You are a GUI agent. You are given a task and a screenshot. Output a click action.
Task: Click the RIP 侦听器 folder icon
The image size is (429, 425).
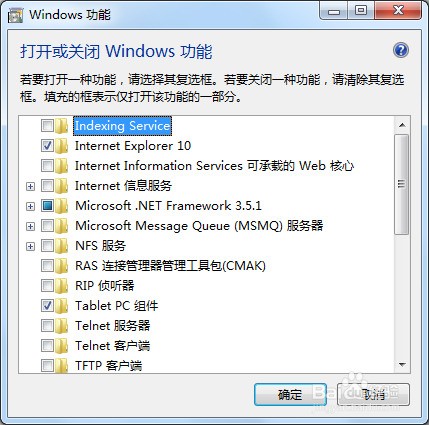[x=61, y=286]
